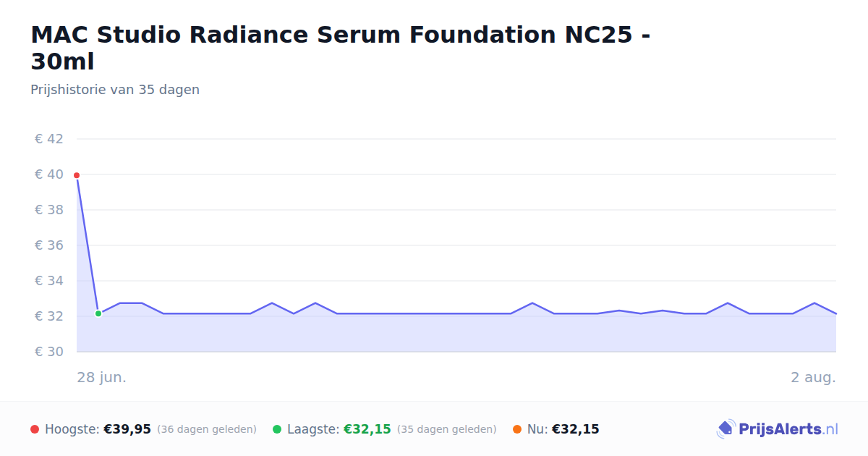Click the € 34 axis label
Viewport: 868px width, 456px height.
point(49,281)
